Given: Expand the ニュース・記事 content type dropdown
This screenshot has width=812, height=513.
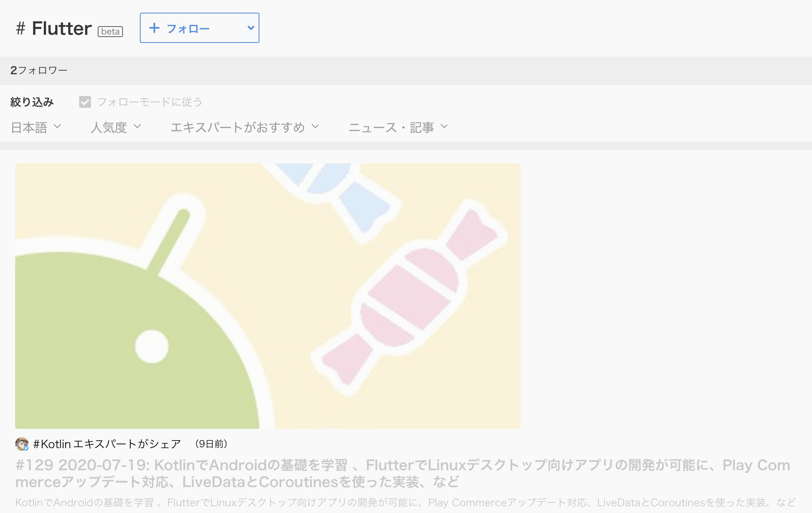Looking at the screenshot, I should click(x=398, y=127).
